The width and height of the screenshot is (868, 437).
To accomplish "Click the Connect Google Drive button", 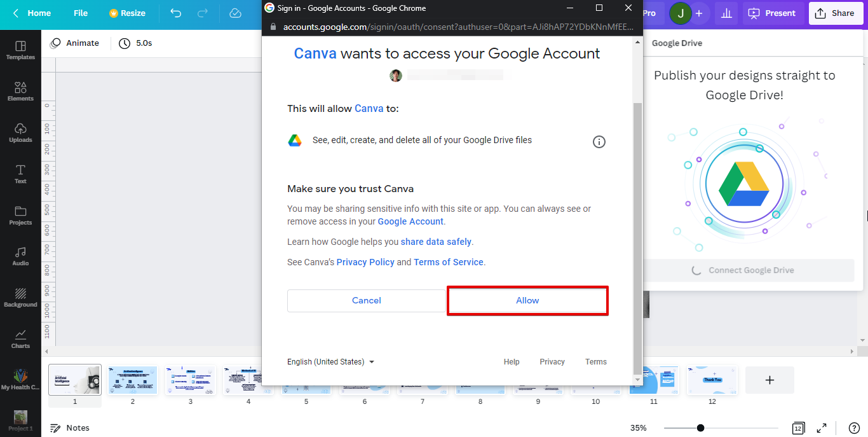I will (749, 270).
